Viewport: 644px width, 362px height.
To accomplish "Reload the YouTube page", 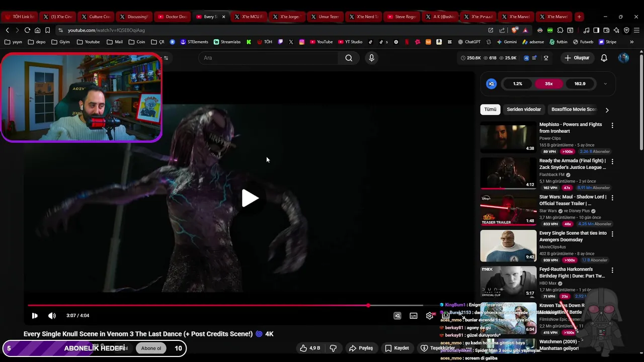I will point(27,30).
